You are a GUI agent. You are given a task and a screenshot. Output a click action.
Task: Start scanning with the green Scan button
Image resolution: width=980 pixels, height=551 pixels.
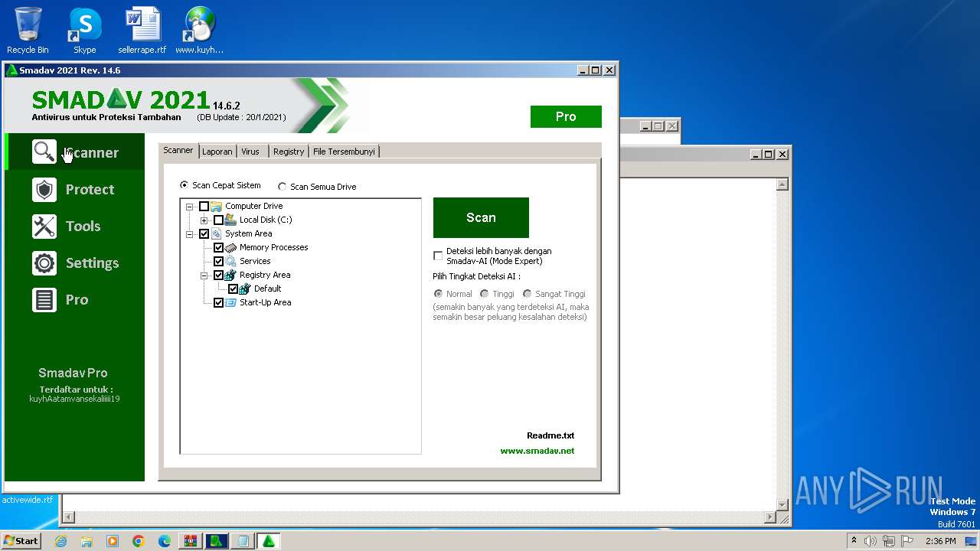click(x=481, y=217)
